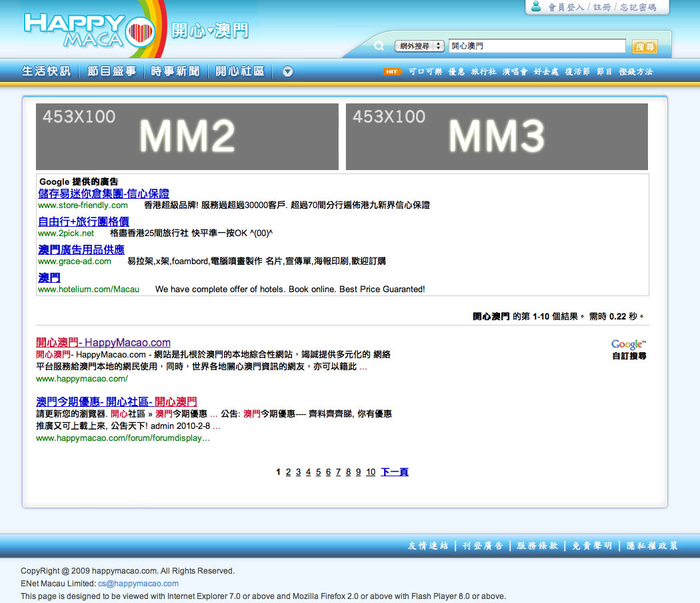Click the 忘記密碼 forgot password link
Image resolution: width=700 pixels, height=603 pixels.
[638, 7]
